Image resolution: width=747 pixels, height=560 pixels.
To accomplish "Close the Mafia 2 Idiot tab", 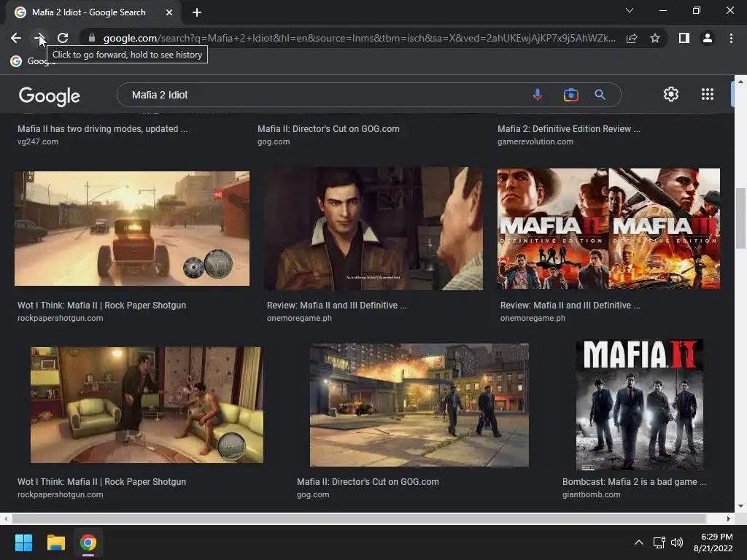I will (169, 12).
